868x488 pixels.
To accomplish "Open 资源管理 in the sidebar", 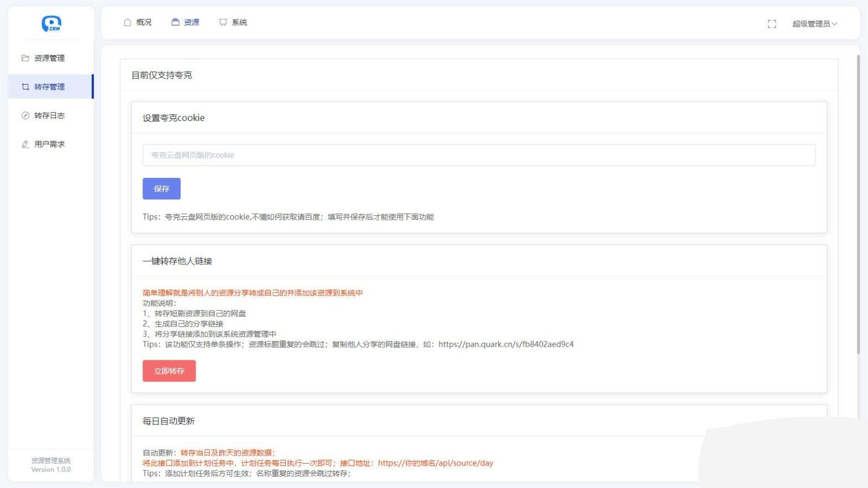I will coord(51,58).
